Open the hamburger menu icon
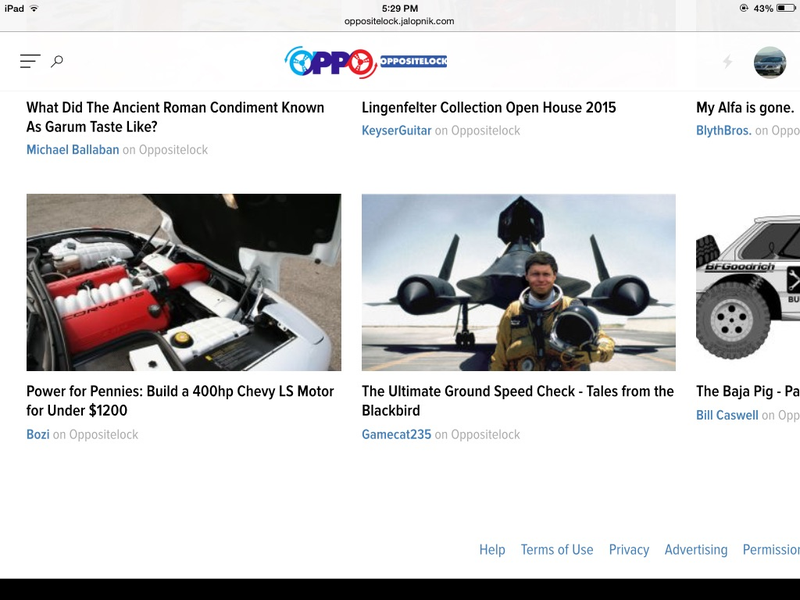The height and width of the screenshot is (600, 800). (30, 61)
